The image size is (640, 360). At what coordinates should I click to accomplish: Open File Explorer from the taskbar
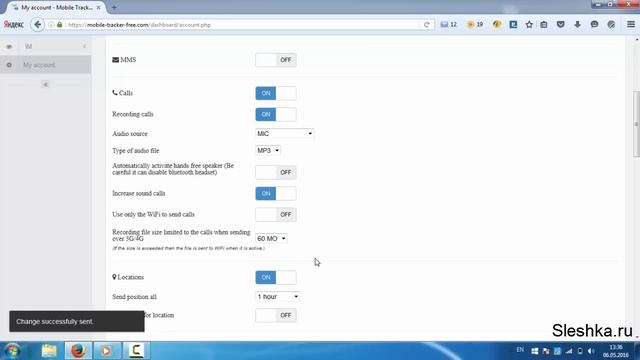[49, 351]
